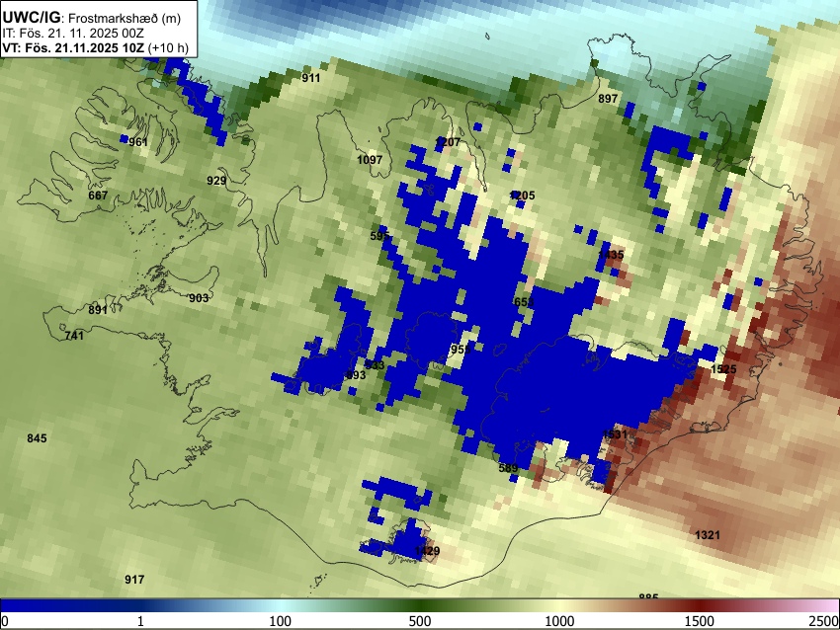Select the IT: Fös. 21. 11. 2025 00Z line
This screenshot has height=630, width=840.
tap(73, 34)
